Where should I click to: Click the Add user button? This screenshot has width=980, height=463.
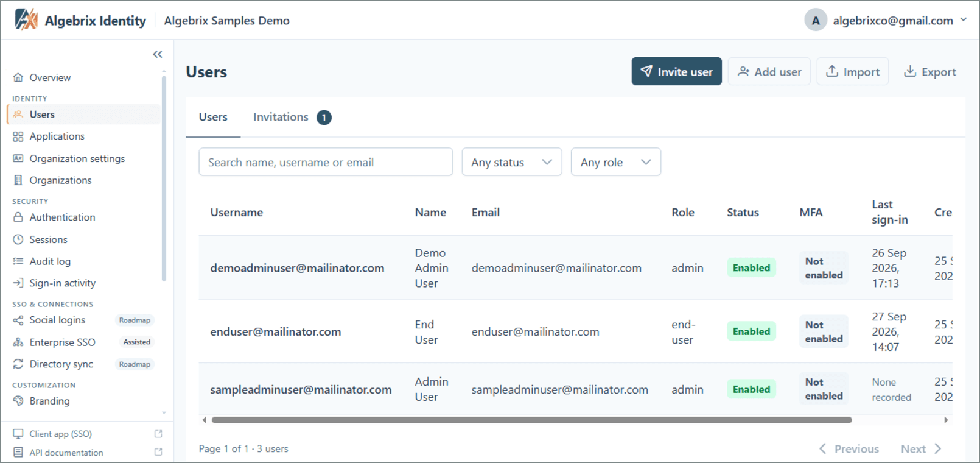(x=769, y=71)
